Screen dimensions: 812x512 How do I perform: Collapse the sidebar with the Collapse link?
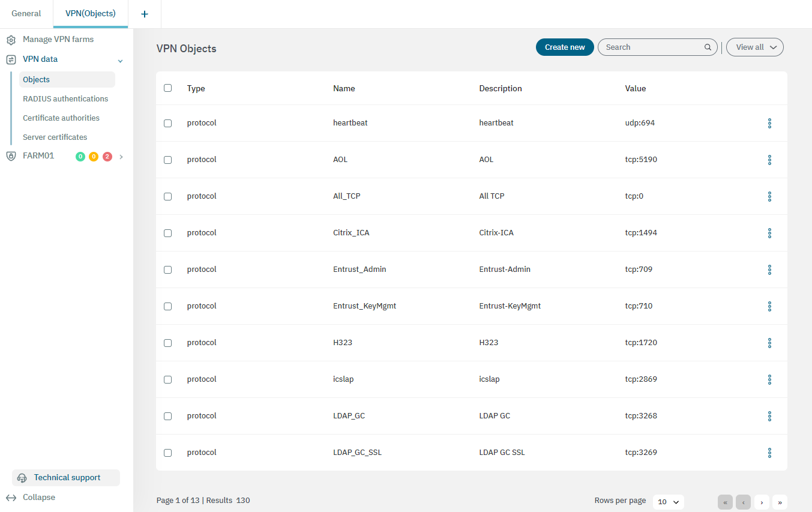tap(38, 498)
